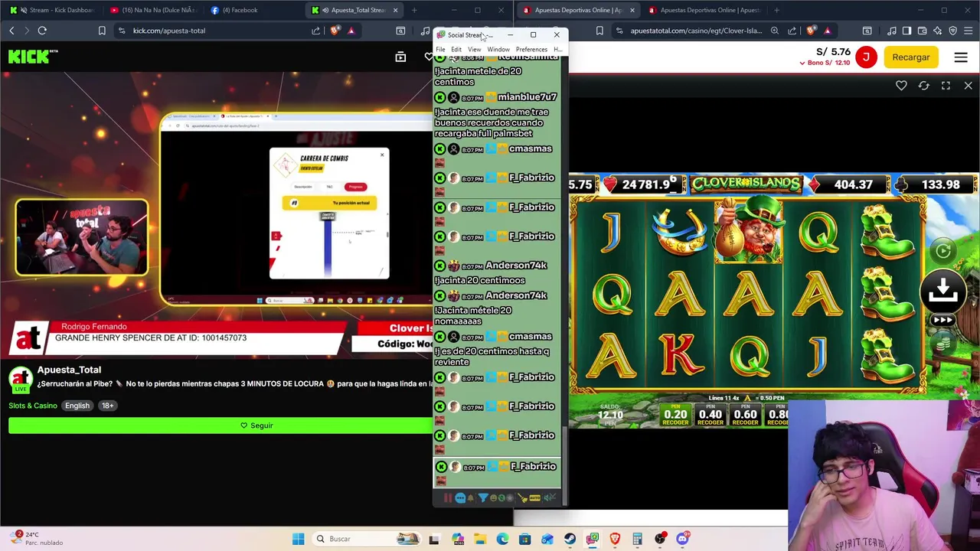This screenshot has width=980, height=551.
Task: Switch to the Stream - Kick Dashboard tab
Action: 54,10
